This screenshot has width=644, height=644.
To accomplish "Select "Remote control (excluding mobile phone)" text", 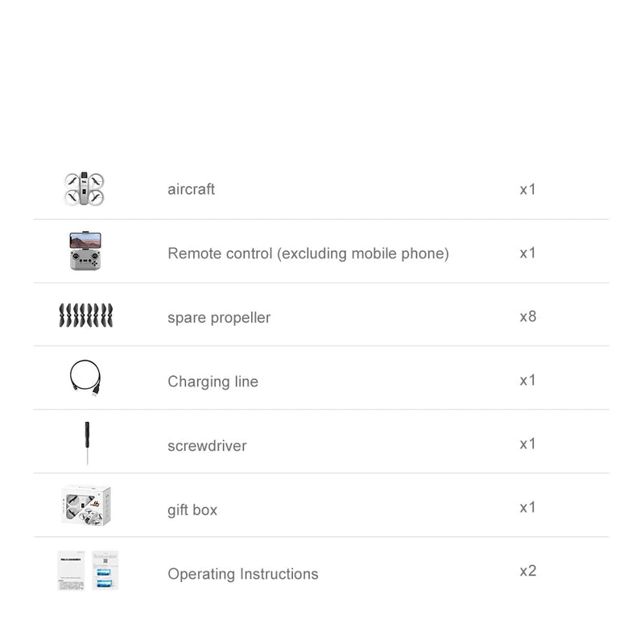I will pyautogui.click(x=308, y=254).
